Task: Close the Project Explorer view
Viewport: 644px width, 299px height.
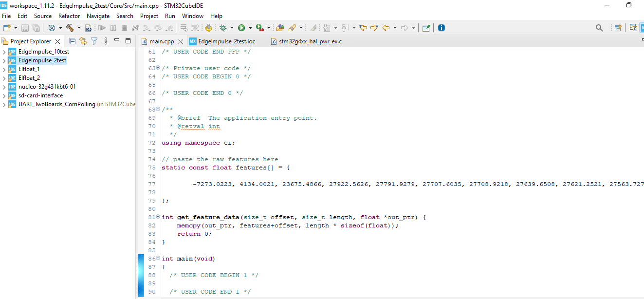Action: (x=57, y=41)
